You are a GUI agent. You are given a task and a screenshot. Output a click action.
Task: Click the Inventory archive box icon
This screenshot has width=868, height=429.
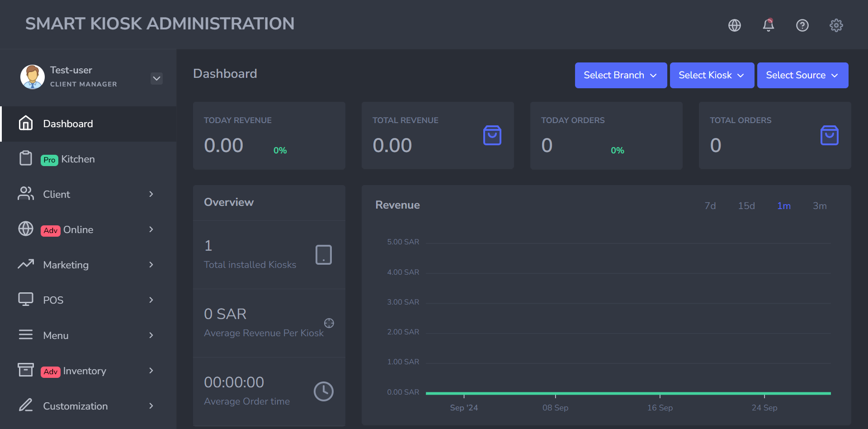point(26,370)
